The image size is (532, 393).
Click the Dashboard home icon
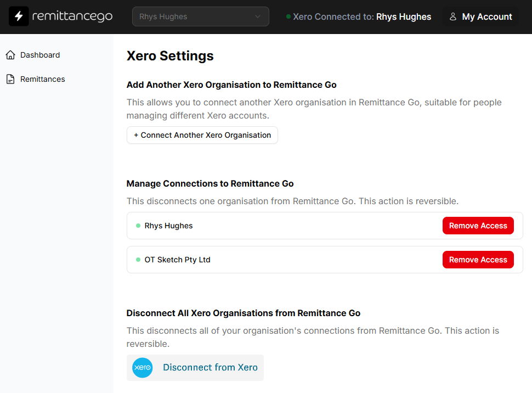[10, 55]
